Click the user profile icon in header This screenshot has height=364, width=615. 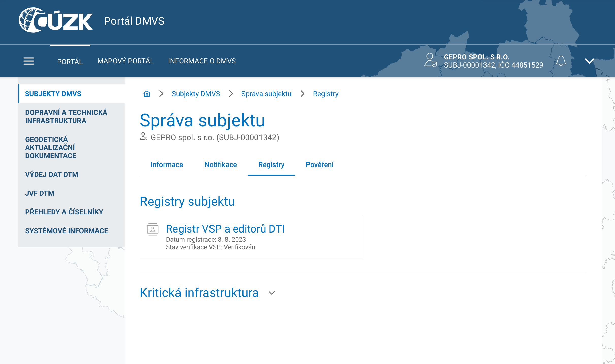[x=430, y=60]
